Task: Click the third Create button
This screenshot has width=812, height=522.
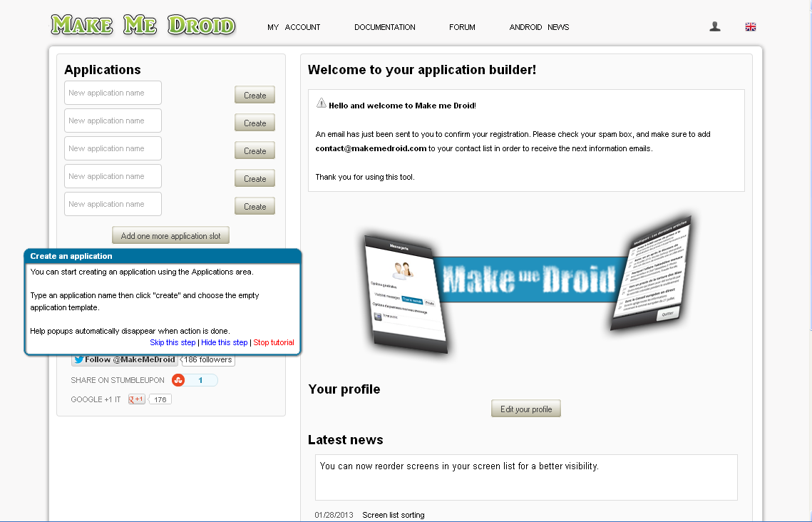Action: click(255, 150)
